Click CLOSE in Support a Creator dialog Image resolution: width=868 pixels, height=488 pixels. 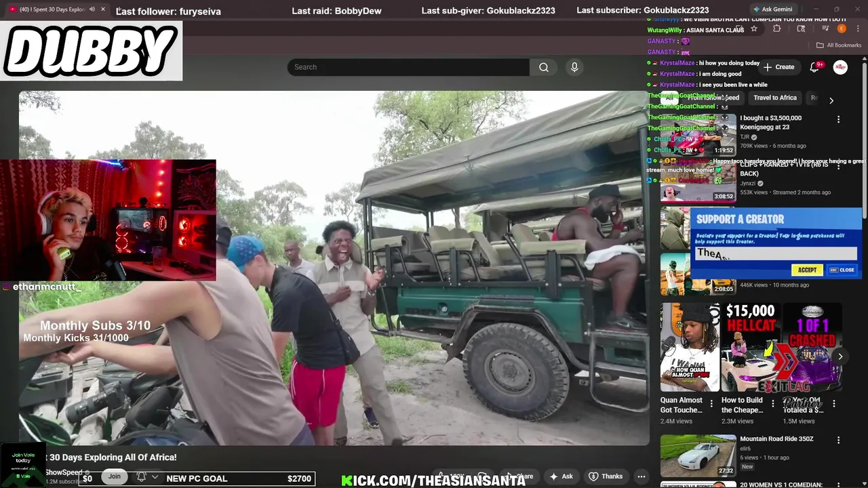(843, 270)
